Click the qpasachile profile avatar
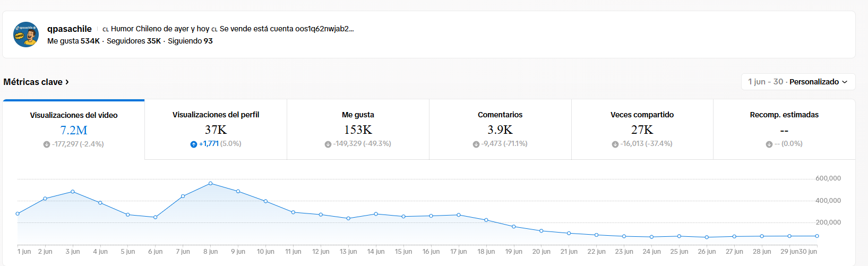The height and width of the screenshot is (266, 868). (26, 35)
